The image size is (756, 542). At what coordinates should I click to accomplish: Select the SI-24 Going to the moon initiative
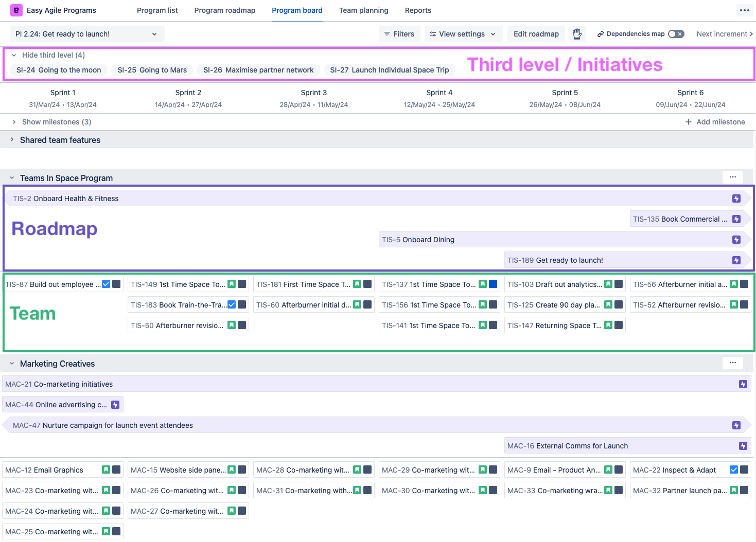[x=59, y=70]
